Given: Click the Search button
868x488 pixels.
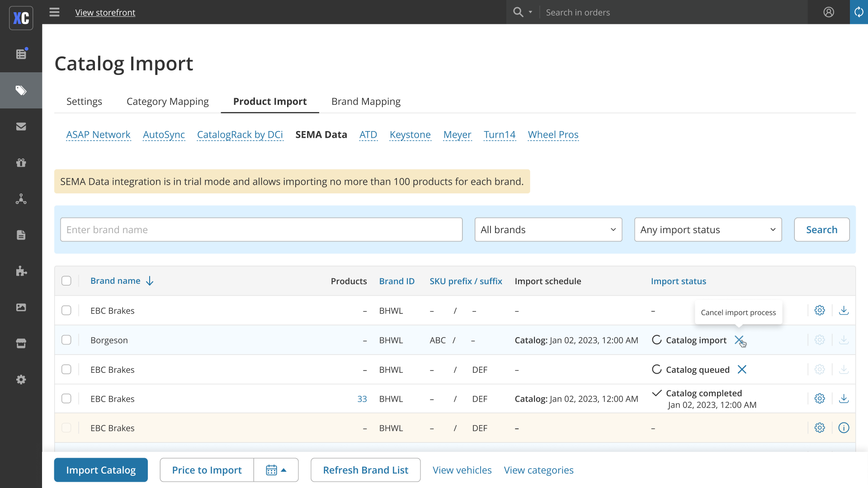Looking at the screenshot, I should [x=821, y=230].
